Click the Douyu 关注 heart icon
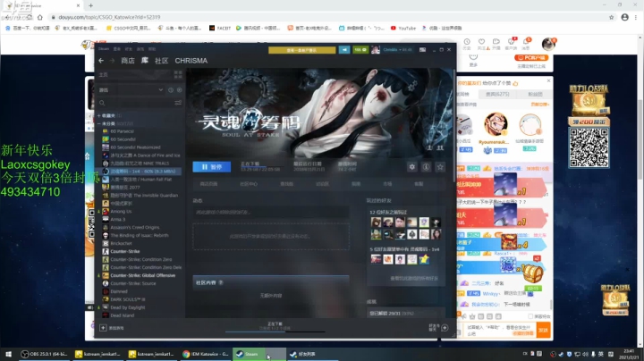This screenshot has width=644, height=361. 481,42
